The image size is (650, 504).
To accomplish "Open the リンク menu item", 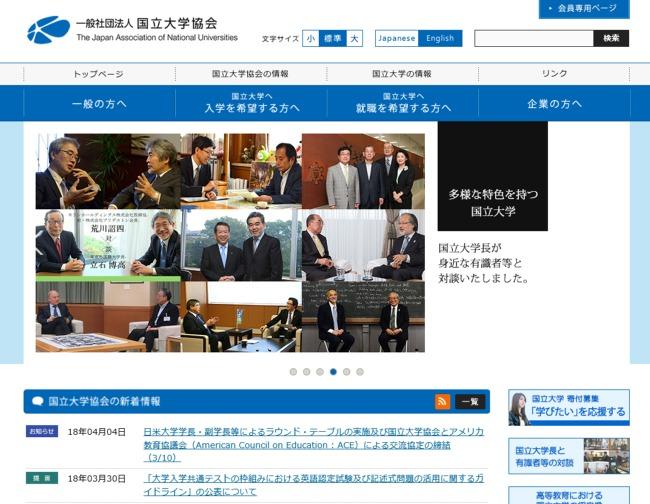I will (554, 74).
